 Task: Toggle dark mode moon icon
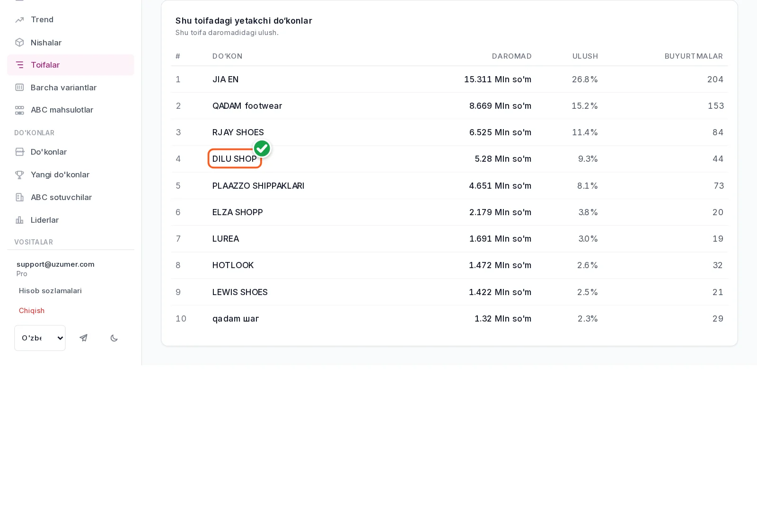[114, 338]
